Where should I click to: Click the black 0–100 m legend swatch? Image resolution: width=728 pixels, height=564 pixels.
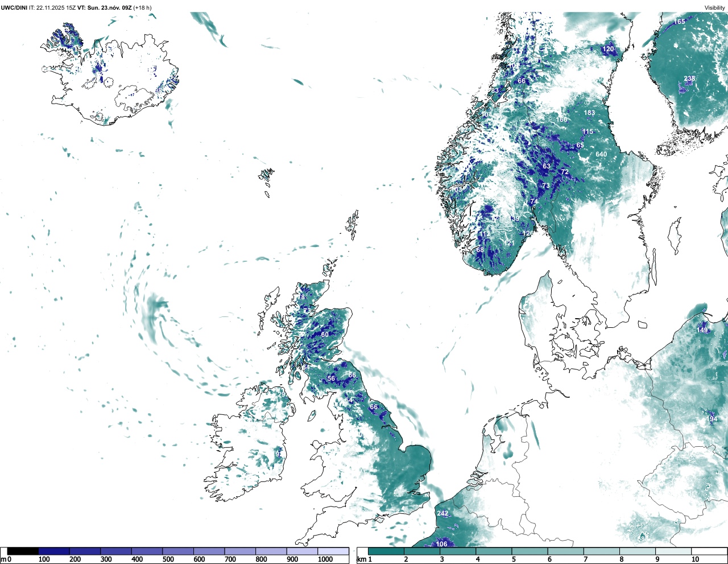[x=23, y=551]
